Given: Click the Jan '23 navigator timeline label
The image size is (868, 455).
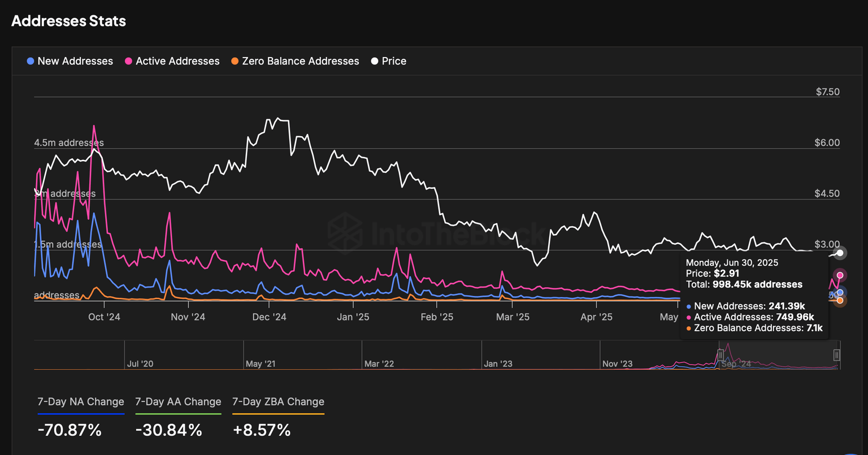Looking at the screenshot, I should coord(498,364).
